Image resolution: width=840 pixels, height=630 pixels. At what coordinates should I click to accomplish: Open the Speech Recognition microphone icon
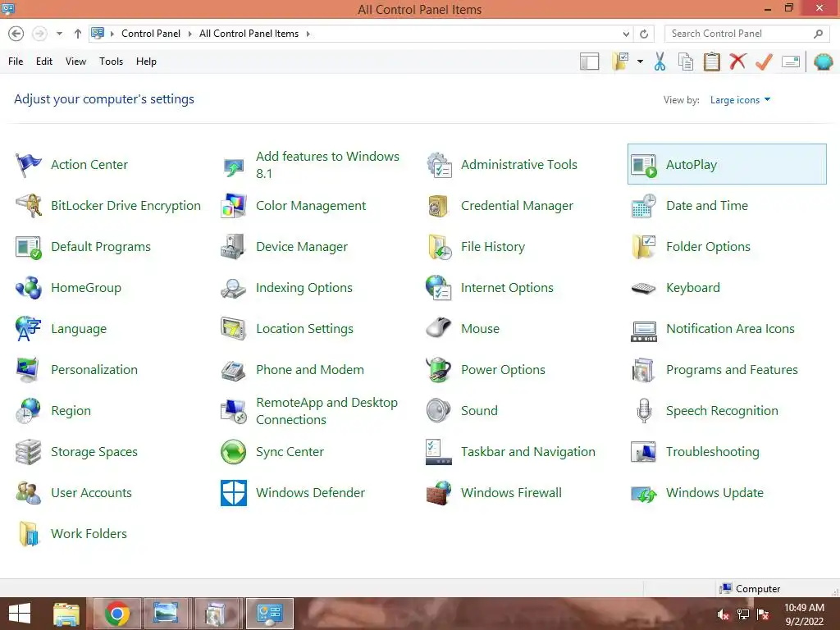[x=644, y=411]
